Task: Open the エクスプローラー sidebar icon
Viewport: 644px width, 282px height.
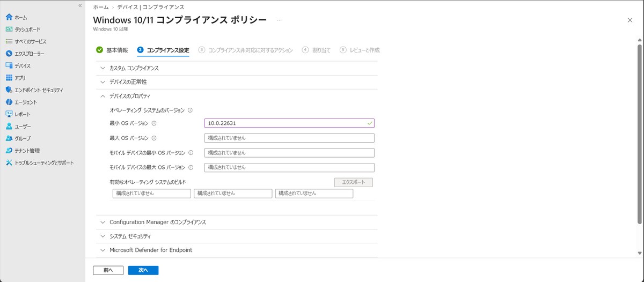Action: click(x=9, y=54)
